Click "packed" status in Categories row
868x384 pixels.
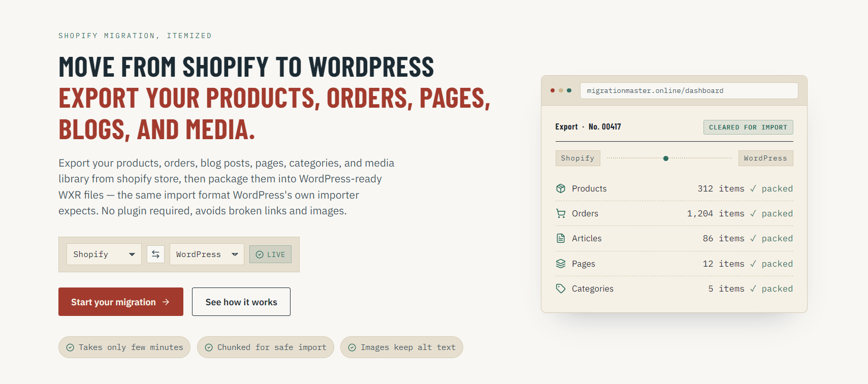coord(777,289)
